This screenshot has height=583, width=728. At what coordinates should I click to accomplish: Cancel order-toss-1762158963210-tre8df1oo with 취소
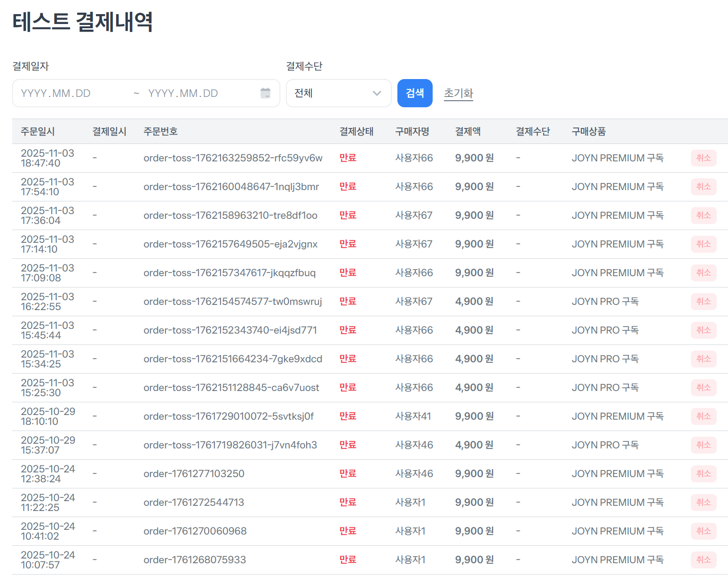pos(704,216)
